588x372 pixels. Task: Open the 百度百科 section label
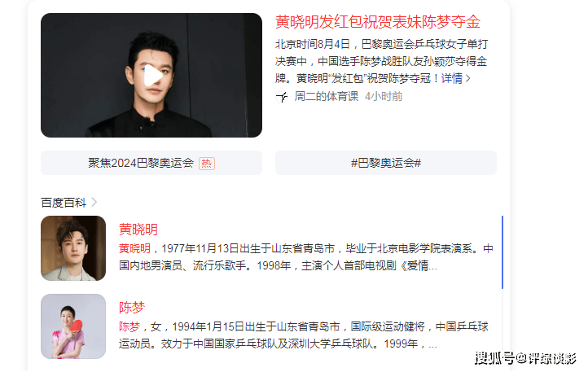64,203
